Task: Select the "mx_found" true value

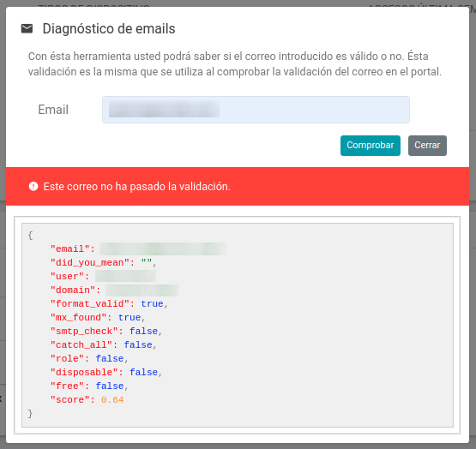Action: 130,318
